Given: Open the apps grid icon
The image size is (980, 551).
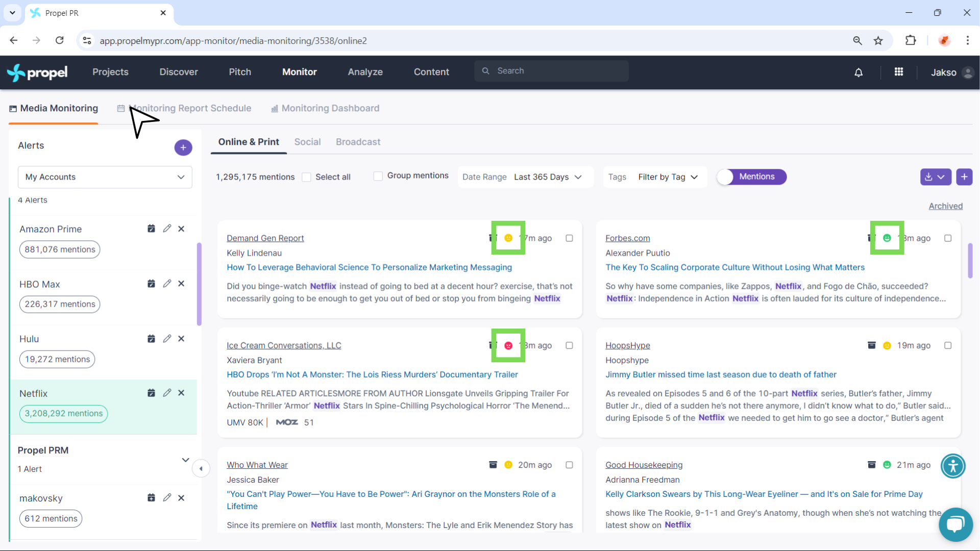Looking at the screenshot, I should coord(899,72).
